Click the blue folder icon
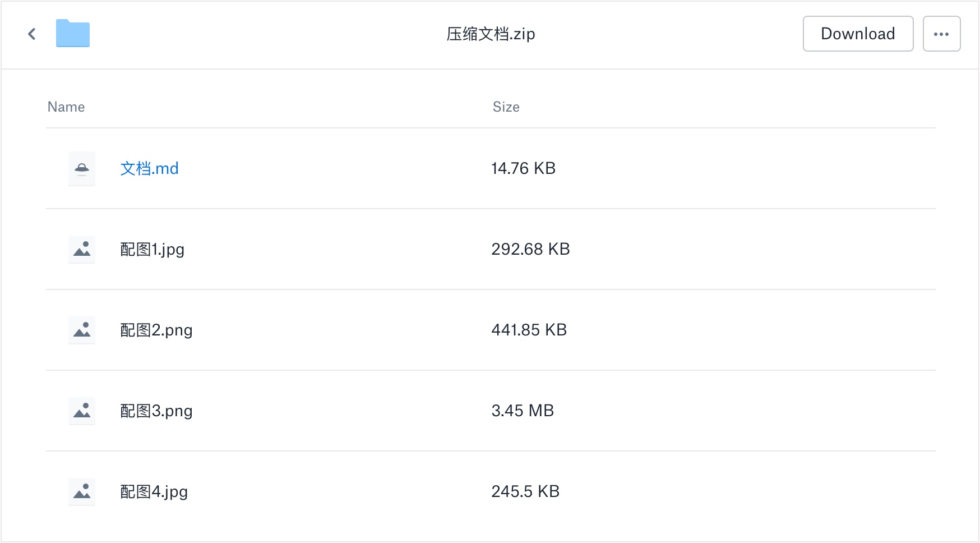The height and width of the screenshot is (543, 980). [x=73, y=34]
